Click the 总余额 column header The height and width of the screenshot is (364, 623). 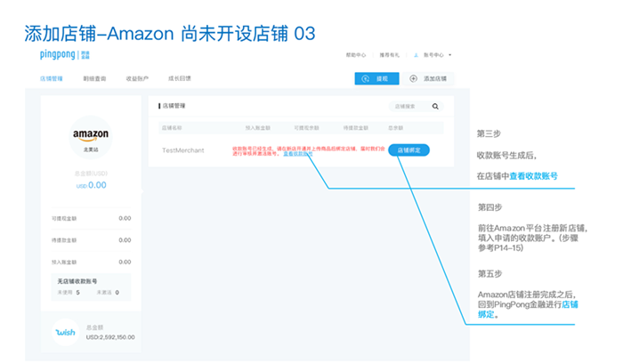coord(395,128)
